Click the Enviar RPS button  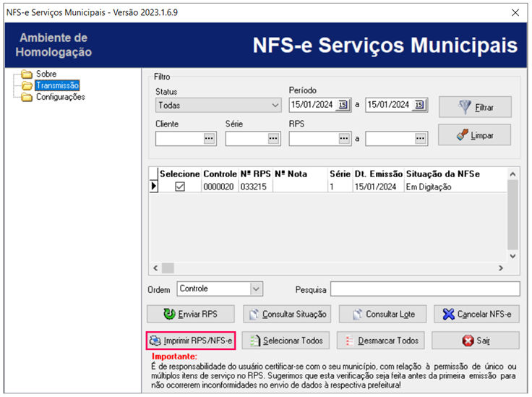190,314
